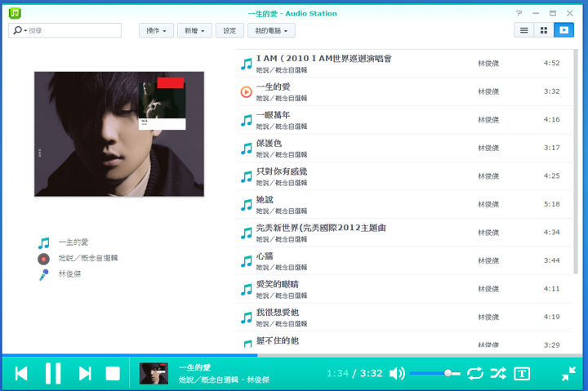Skip to the next track
This screenshot has height=391, width=588.
[x=84, y=373]
